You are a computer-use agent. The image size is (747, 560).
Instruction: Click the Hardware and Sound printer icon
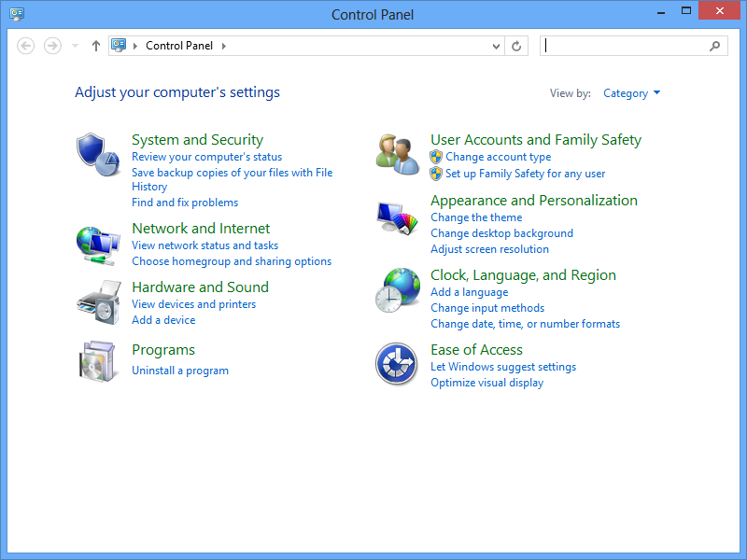coord(98,301)
